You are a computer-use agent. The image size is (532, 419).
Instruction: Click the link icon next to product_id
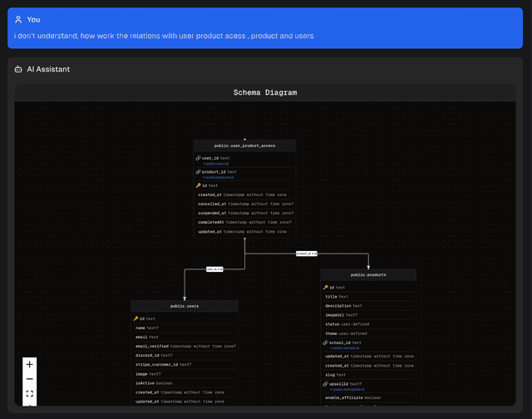[198, 172]
